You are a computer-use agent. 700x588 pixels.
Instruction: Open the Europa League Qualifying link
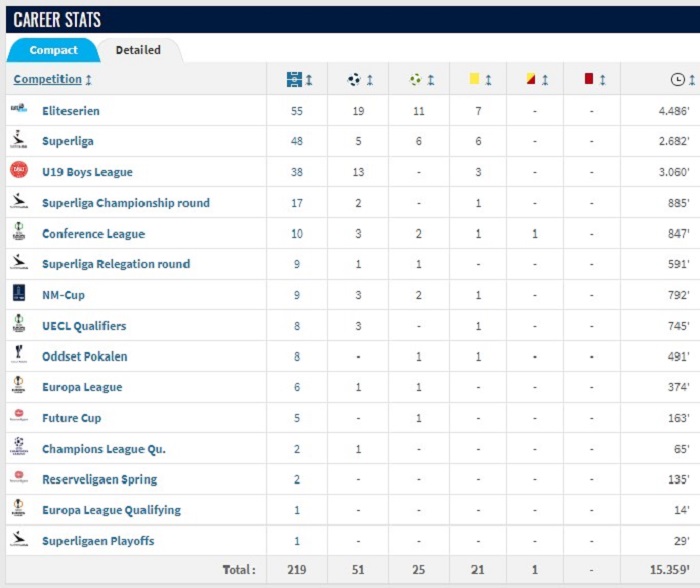(x=112, y=510)
